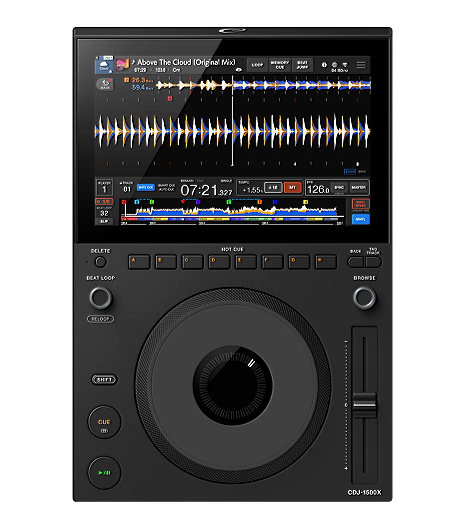This screenshot has height=530, width=470.
Task: Trigger HOT CUE pad F
Action: click(273, 262)
